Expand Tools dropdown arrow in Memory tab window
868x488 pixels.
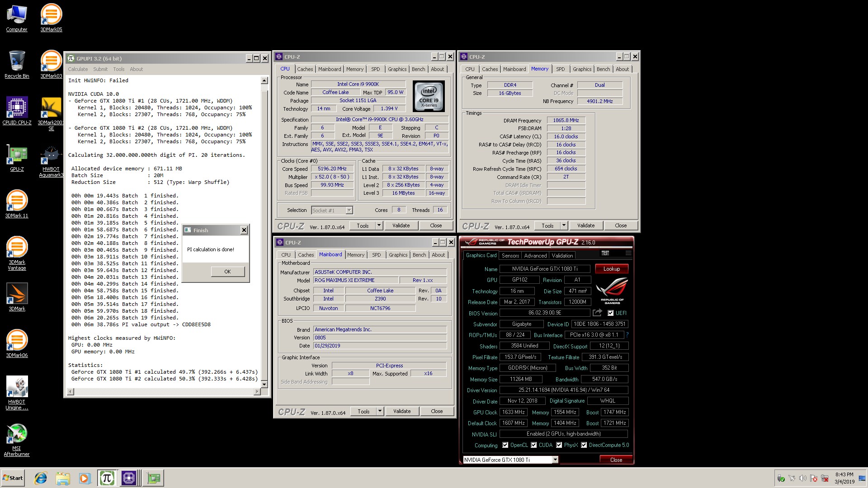[564, 225]
